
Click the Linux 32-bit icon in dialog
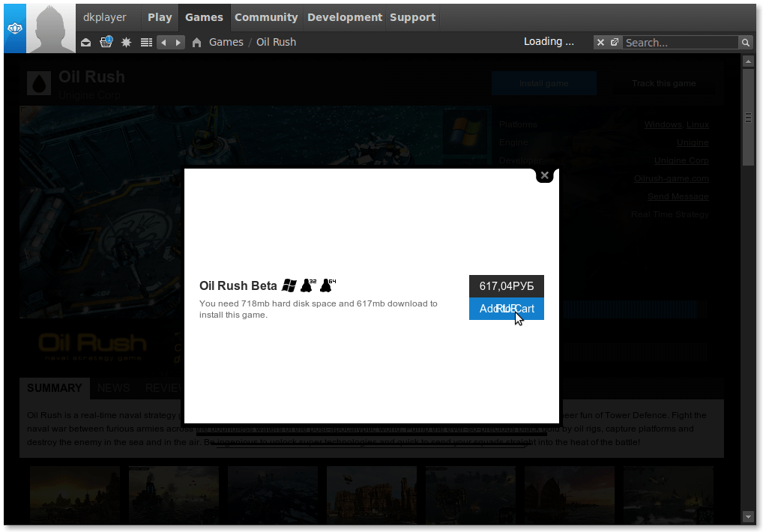click(x=308, y=285)
